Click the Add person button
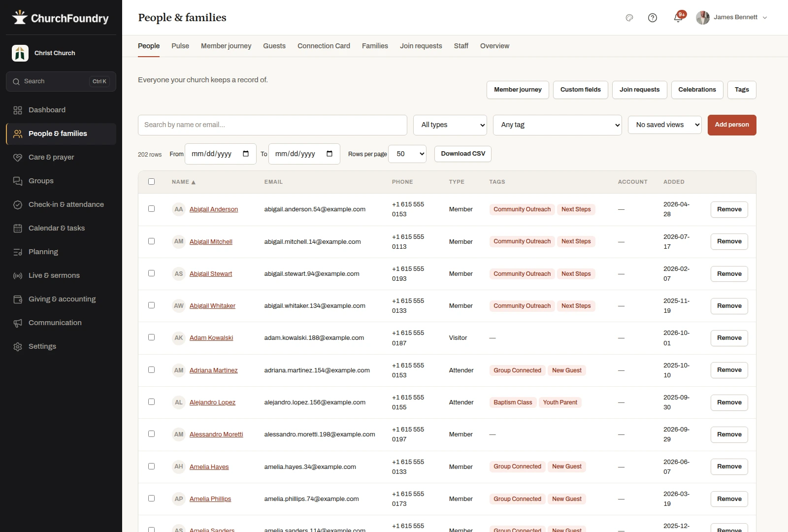 pyautogui.click(x=732, y=125)
